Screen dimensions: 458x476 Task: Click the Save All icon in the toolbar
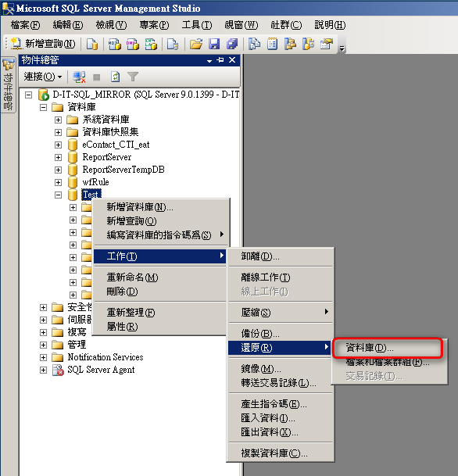click(232, 44)
